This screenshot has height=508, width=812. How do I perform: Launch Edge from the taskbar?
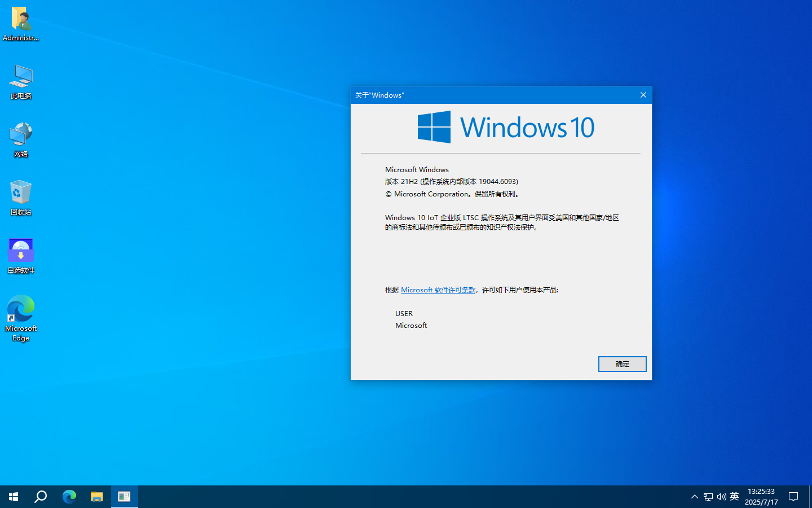(x=69, y=497)
